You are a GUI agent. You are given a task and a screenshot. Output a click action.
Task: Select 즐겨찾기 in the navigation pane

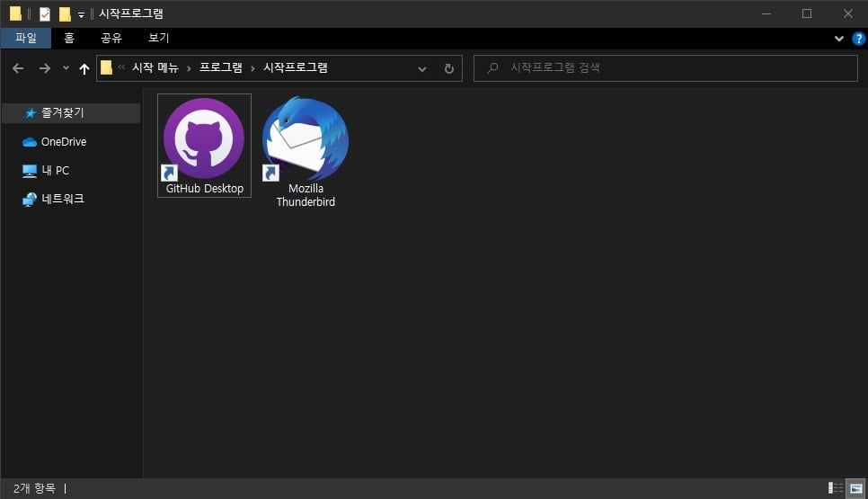[71, 113]
